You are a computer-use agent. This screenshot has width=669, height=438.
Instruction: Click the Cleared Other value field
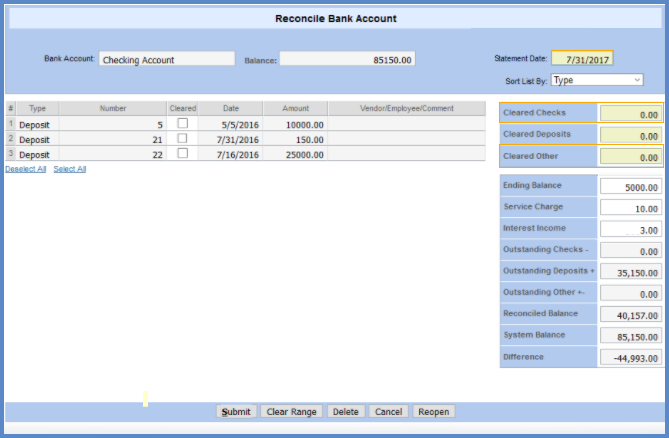(x=631, y=157)
